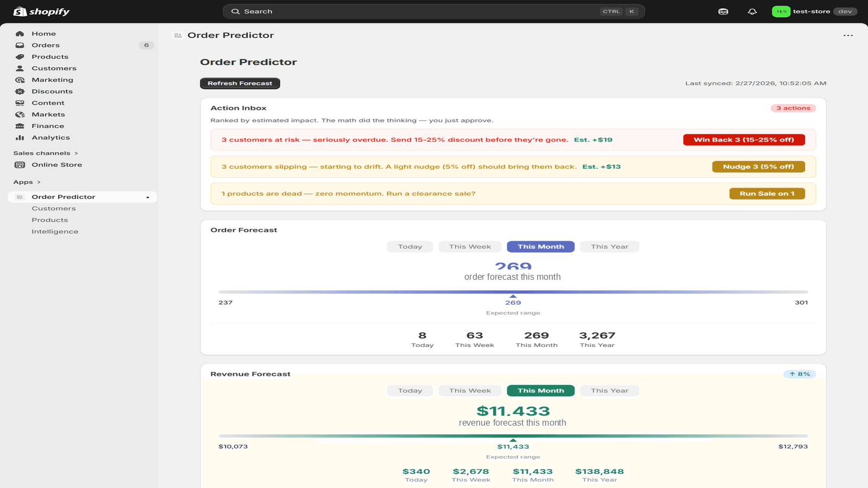Expand the Apps section chevron
This screenshot has width=868, height=488.
[x=39, y=182]
